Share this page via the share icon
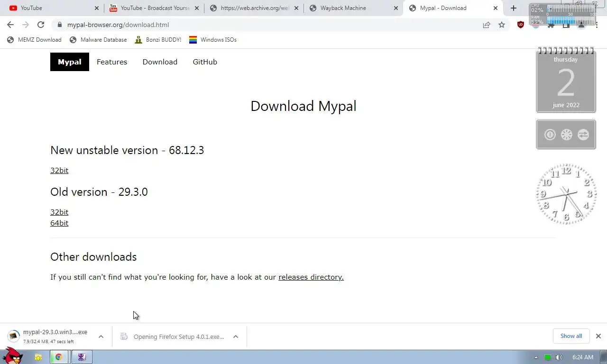 (x=487, y=25)
